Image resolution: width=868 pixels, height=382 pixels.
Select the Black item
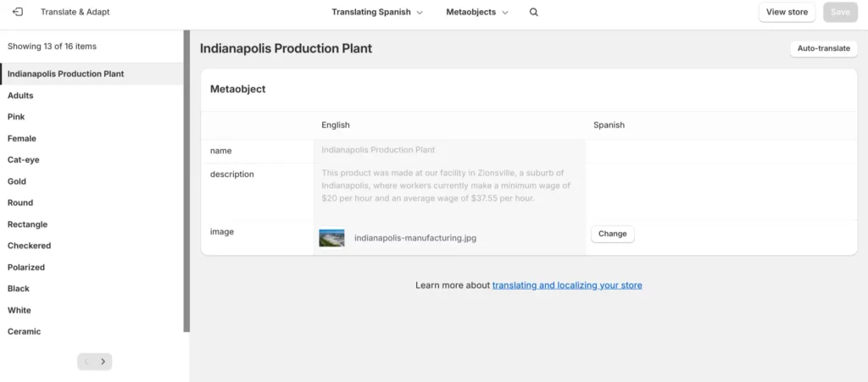pyautogui.click(x=92, y=289)
